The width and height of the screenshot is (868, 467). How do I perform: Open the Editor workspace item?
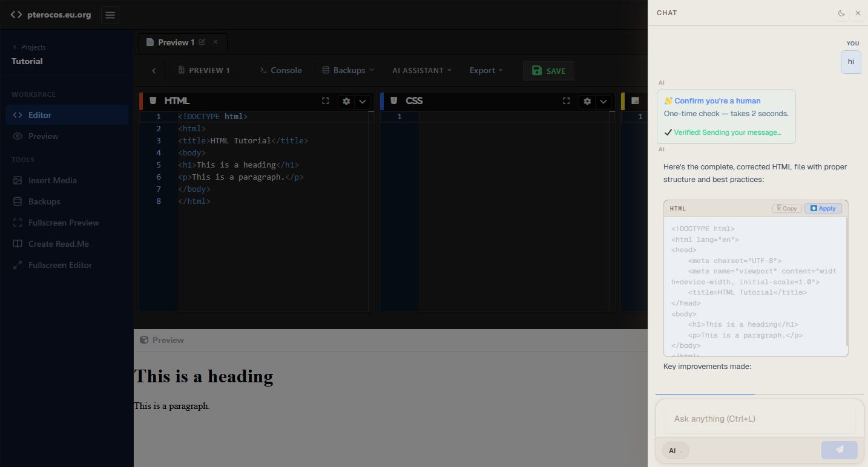[67, 115]
